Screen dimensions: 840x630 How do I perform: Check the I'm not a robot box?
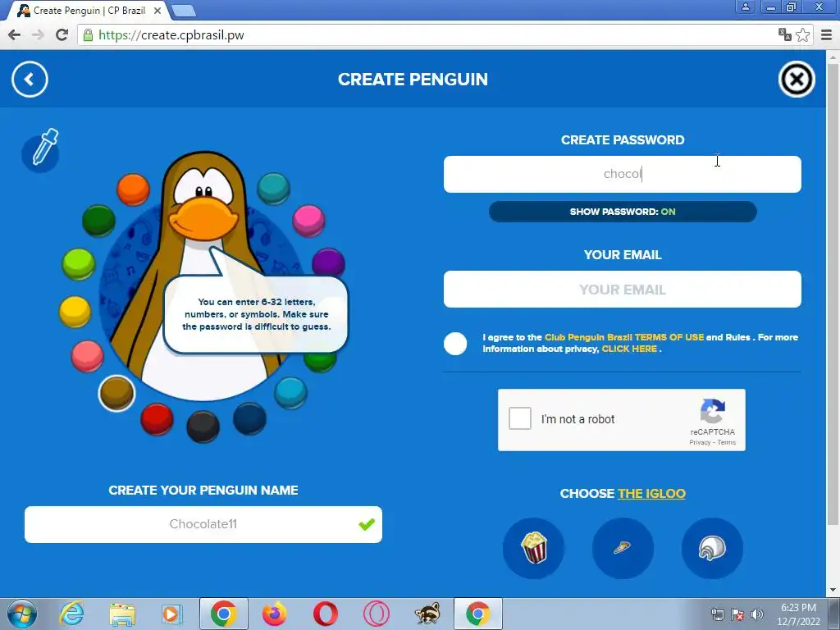tap(519, 418)
